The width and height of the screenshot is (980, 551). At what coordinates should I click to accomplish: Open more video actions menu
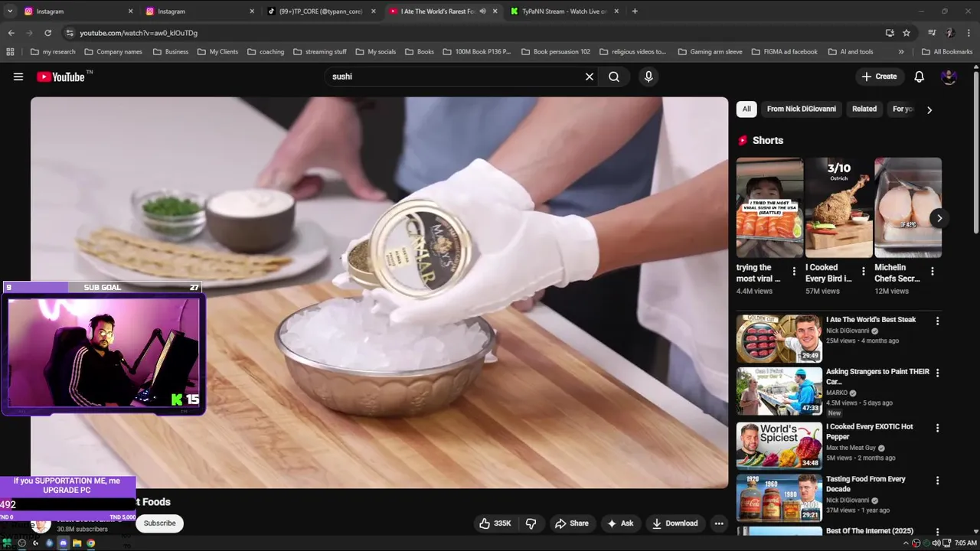point(719,523)
